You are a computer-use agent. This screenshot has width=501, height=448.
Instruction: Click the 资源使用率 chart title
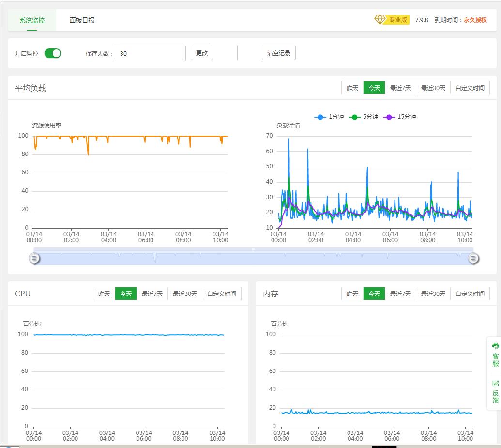[46, 125]
